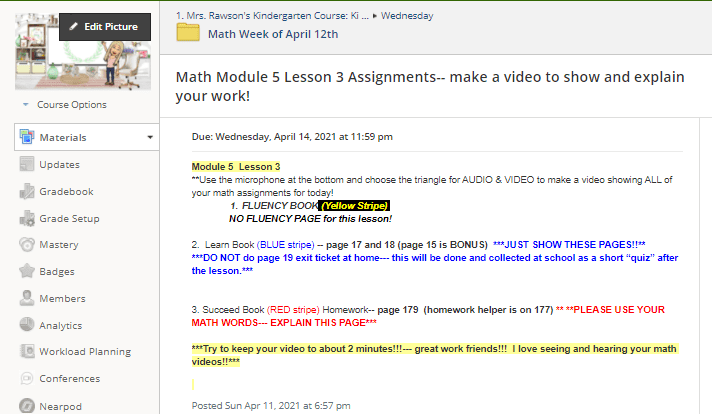Click the BLUE stripe text

click(x=286, y=245)
